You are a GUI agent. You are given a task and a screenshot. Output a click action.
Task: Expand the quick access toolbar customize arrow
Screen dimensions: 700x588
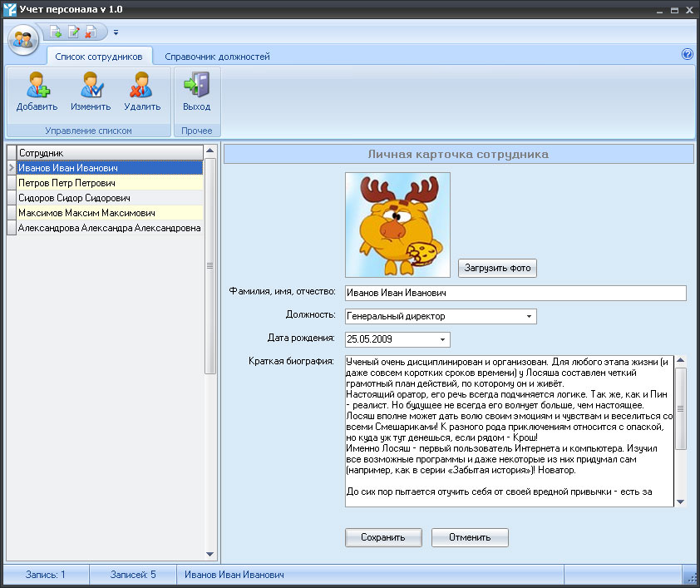coord(116,32)
